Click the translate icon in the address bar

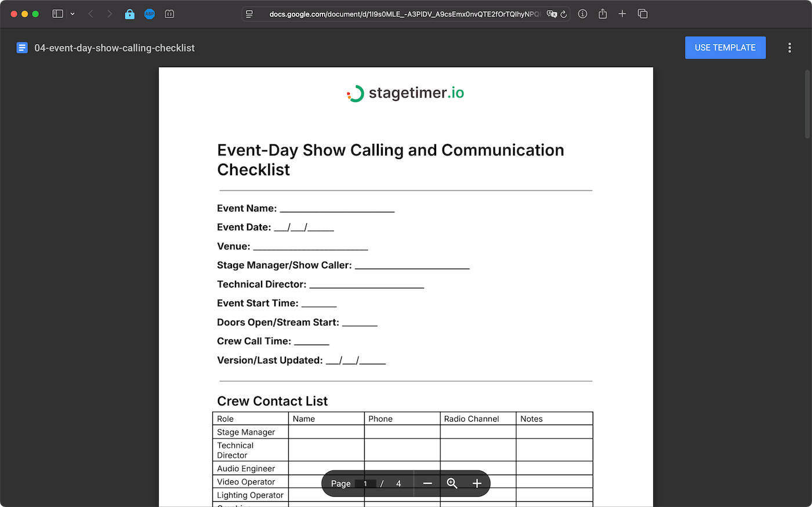pos(550,13)
